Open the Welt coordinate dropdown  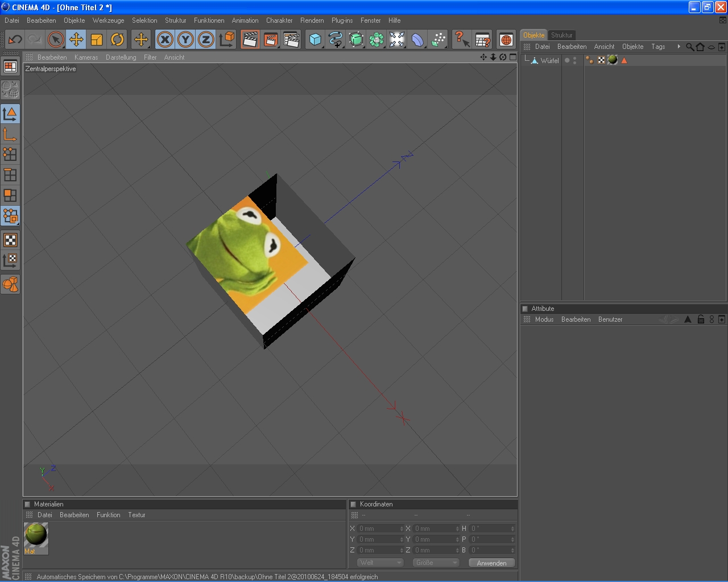380,563
